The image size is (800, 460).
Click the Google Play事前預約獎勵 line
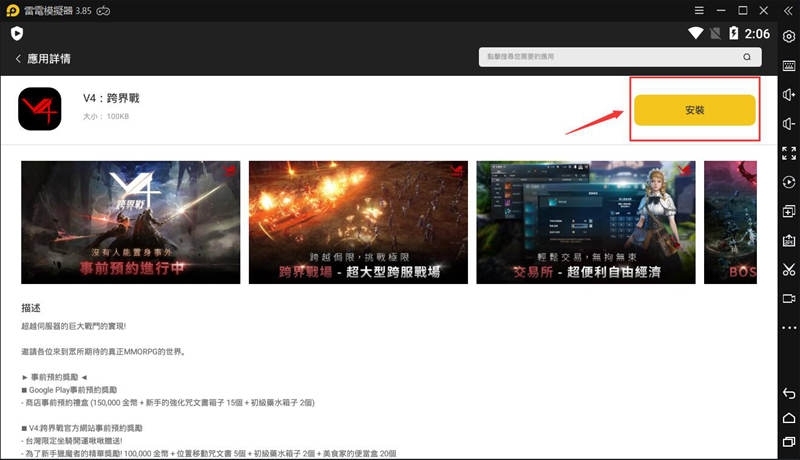click(x=69, y=390)
